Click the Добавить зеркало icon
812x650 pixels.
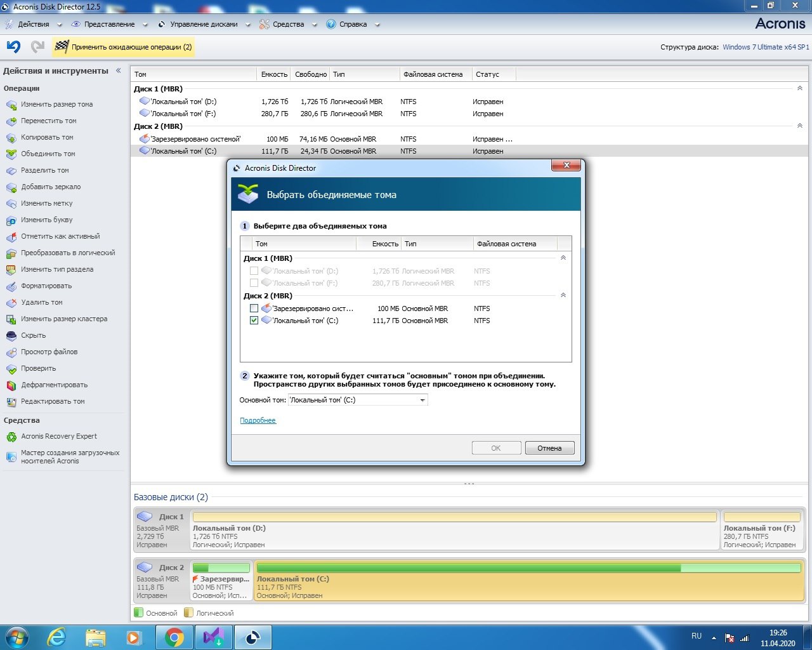(11, 187)
